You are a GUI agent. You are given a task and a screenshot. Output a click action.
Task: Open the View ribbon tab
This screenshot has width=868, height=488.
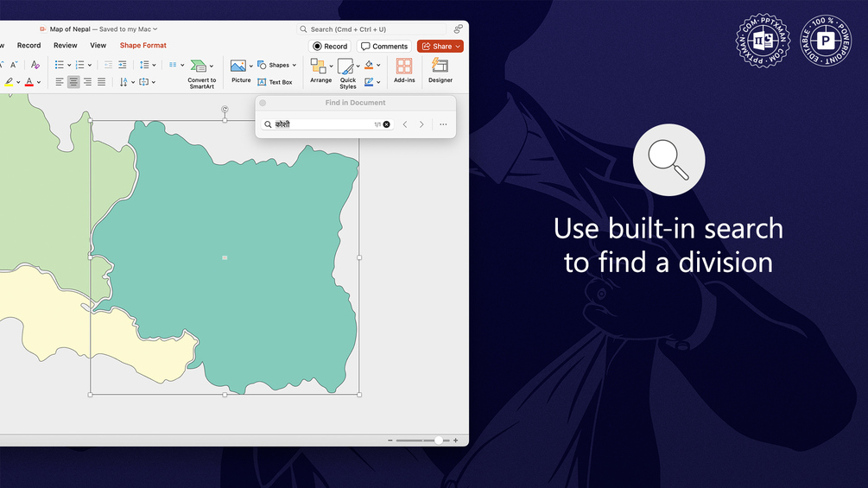click(98, 46)
